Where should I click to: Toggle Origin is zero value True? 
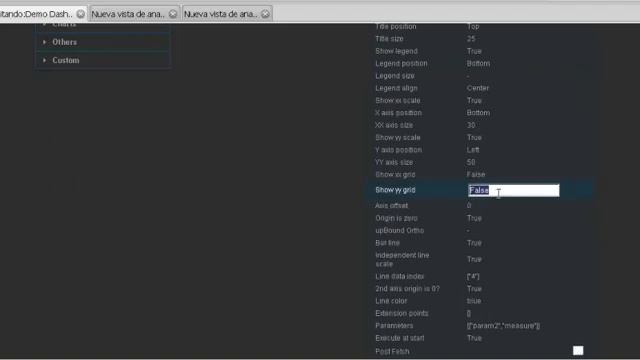point(474,218)
